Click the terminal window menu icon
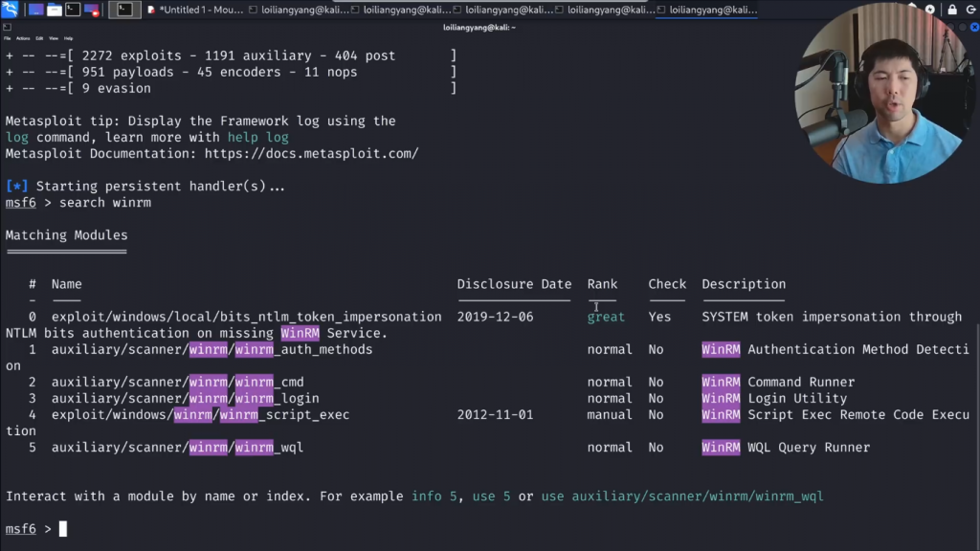Image resolution: width=980 pixels, height=551 pixels. tap(7, 28)
